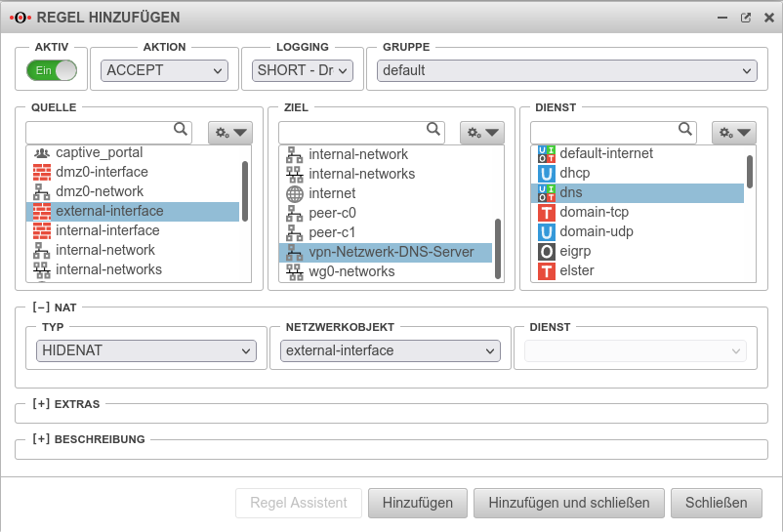Click the Hinzufügen und schließen button
This screenshot has height=532, width=783.
pyautogui.click(x=568, y=503)
